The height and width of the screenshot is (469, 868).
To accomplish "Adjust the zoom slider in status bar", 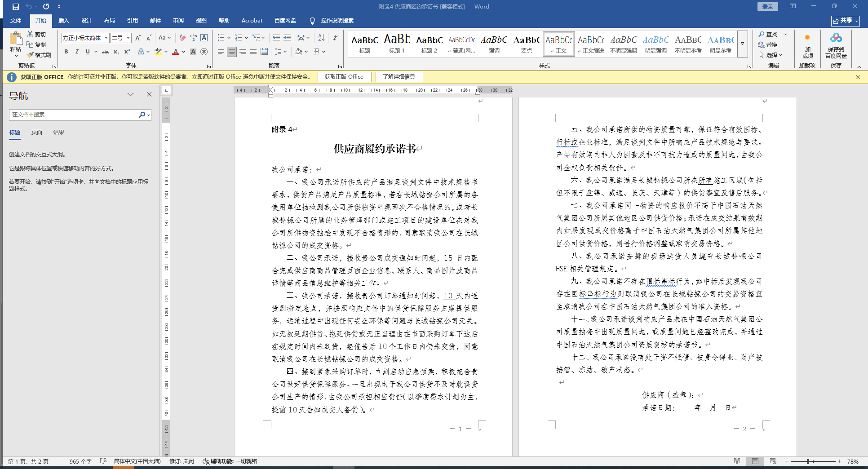I will pyautogui.click(x=808, y=461).
